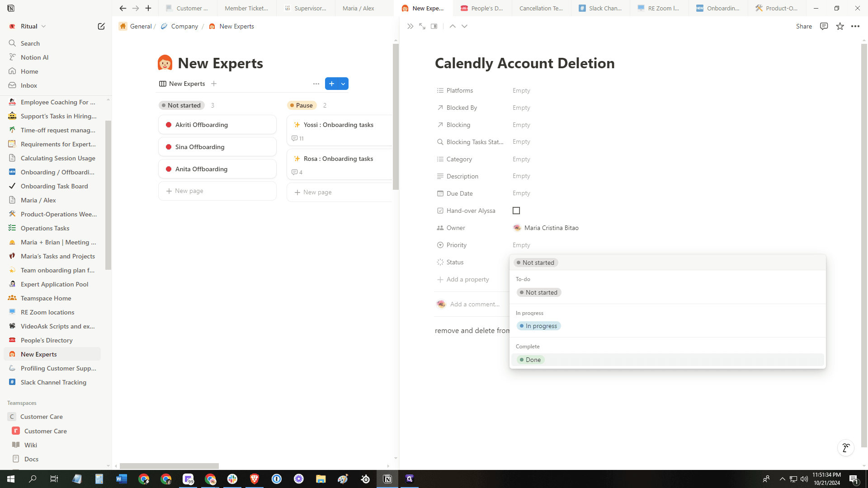Open a new tab with plus icon
Image resolution: width=868 pixels, height=488 pixels.
click(148, 8)
